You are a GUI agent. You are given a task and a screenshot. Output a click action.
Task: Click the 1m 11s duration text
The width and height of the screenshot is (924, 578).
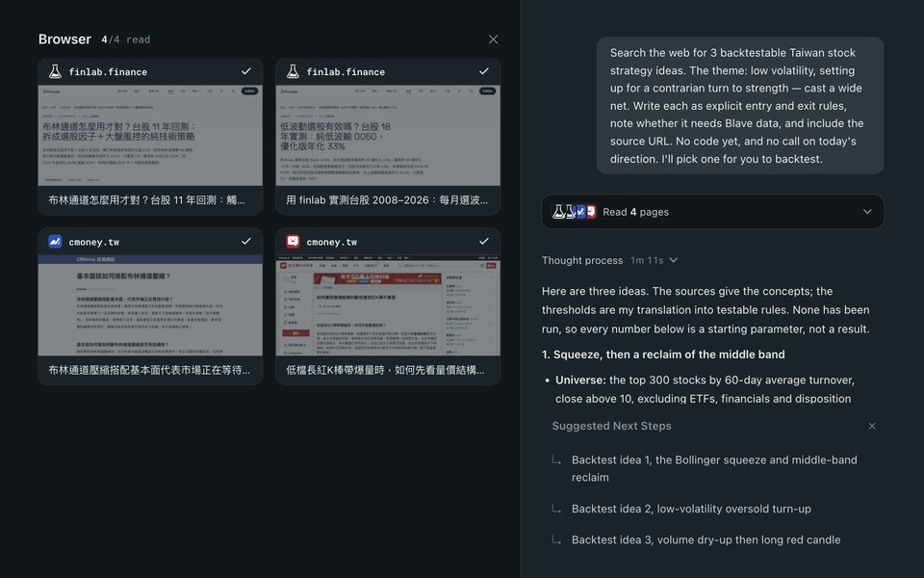647,260
